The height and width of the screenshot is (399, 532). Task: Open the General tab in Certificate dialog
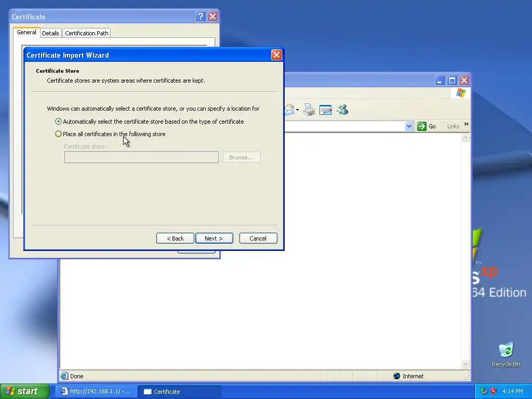click(26, 33)
